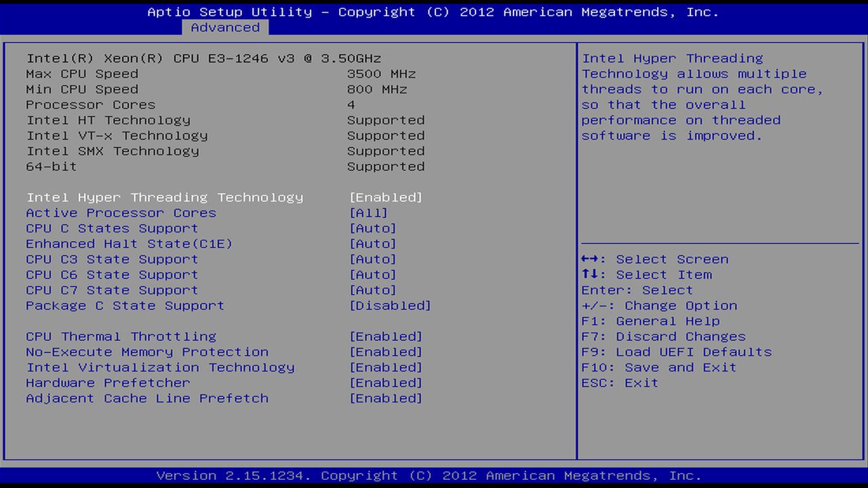Click the F9: Load UEFI Defaults hint

pos(677,352)
